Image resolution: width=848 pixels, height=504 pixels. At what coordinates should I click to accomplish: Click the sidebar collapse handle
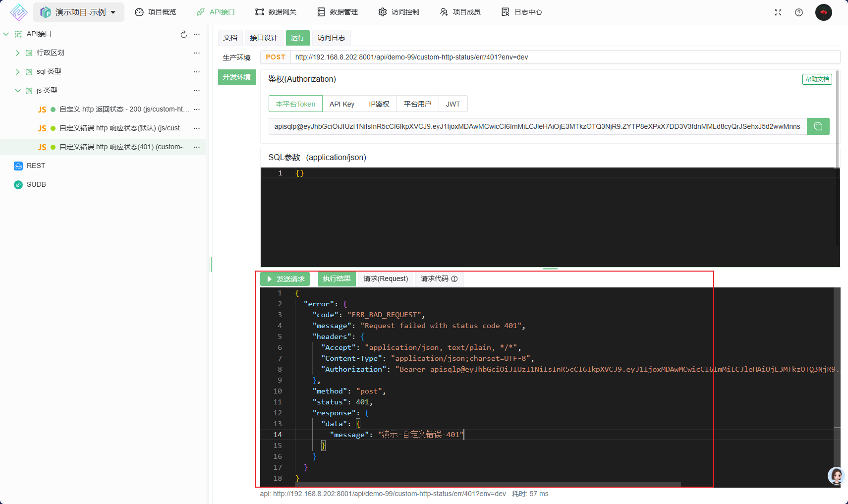(x=211, y=265)
